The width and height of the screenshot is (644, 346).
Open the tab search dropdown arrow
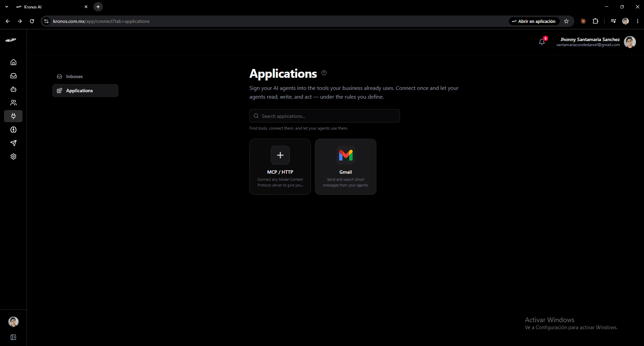[x=7, y=7]
